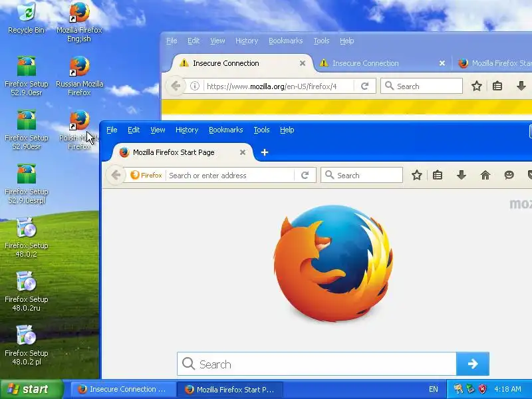Click blue arrow search submit button
This screenshot has height=399, width=532.
[473, 364]
